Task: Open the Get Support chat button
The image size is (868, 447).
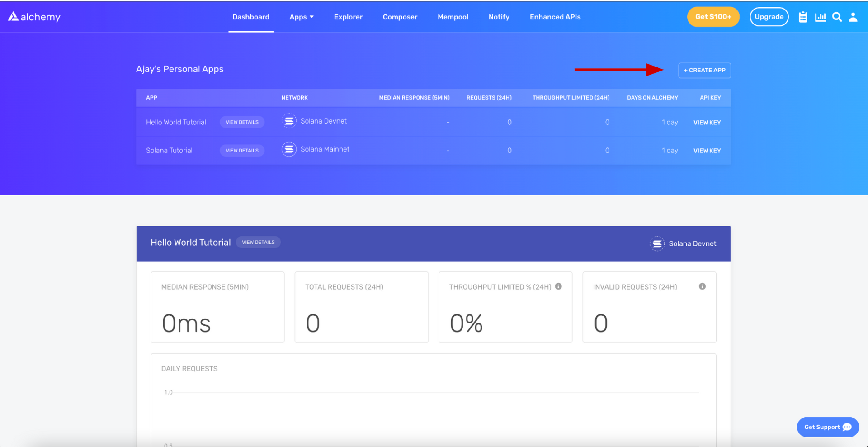Action: pyautogui.click(x=828, y=427)
